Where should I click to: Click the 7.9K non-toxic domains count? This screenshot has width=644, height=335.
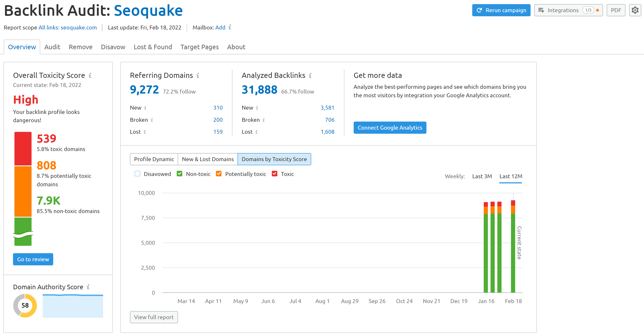tap(48, 201)
